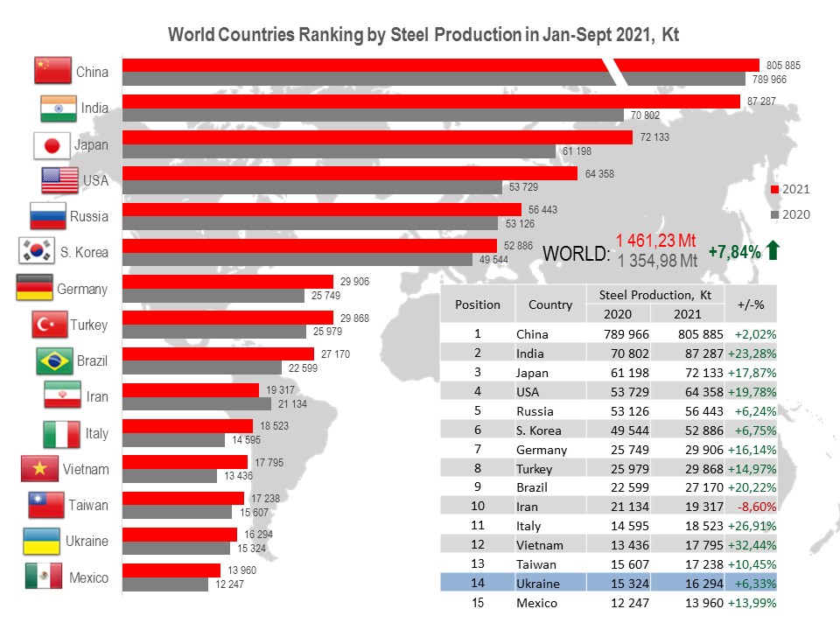Click the USA flag icon
The image size is (840, 630).
(59, 180)
